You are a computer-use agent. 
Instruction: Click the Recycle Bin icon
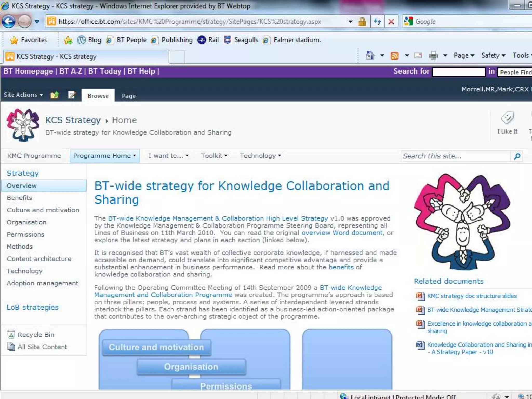(x=11, y=334)
